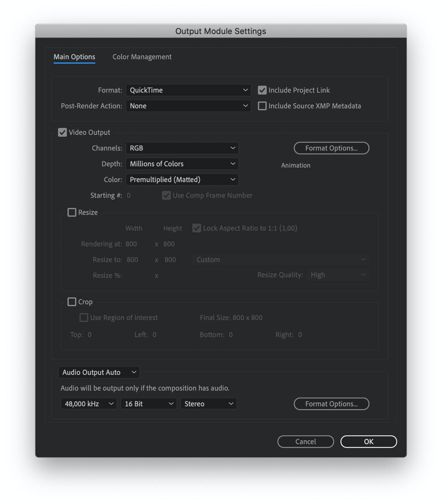
Task: Open the Custom resize preset dropdown
Action: click(x=281, y=259)
